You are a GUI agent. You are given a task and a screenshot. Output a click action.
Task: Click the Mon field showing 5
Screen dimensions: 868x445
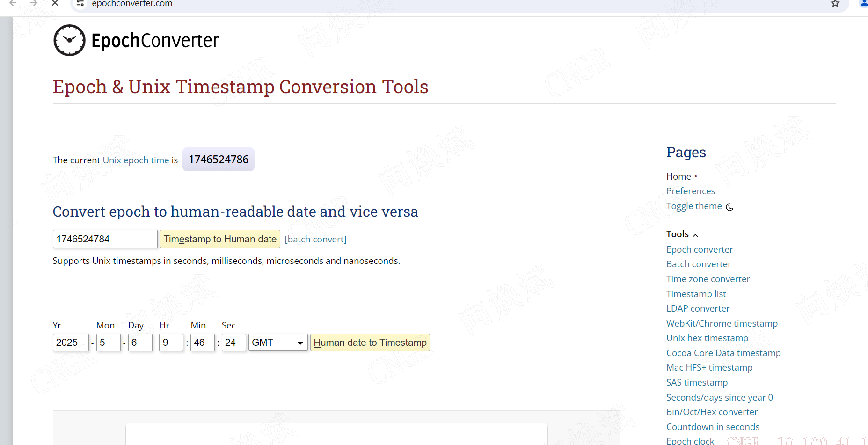(x=109, y=343)
